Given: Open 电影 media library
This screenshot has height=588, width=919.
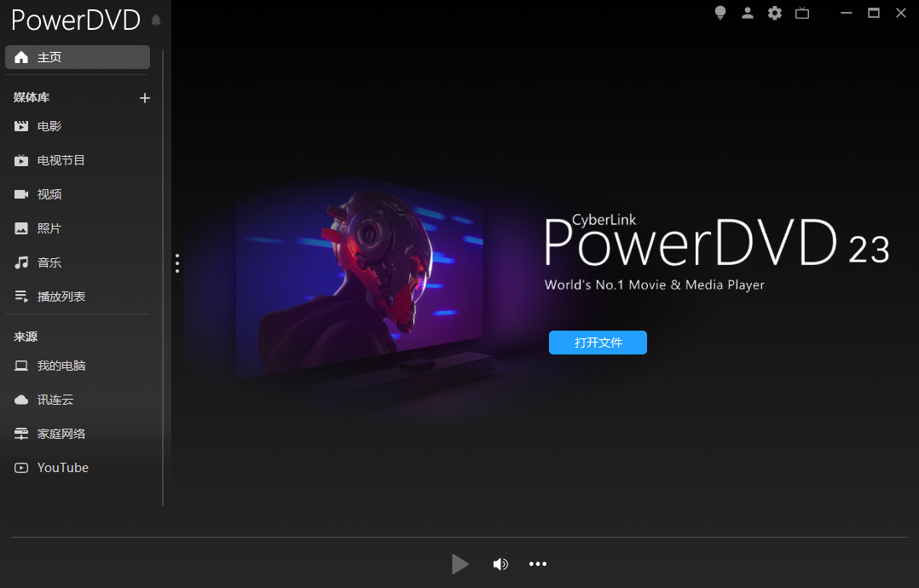Looking at the screenshot, I should [49, 126].
